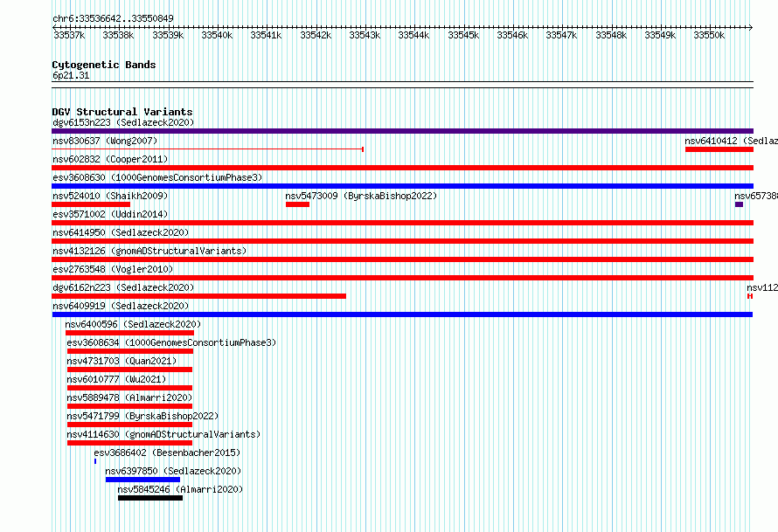This screenshot has height=532, width=778.
Task: Open the nsv6010777 (Wu2021) label
Action: (116, 379)
